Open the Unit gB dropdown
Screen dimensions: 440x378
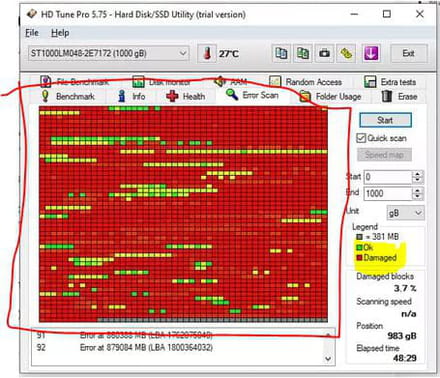(x=405, y=212)
